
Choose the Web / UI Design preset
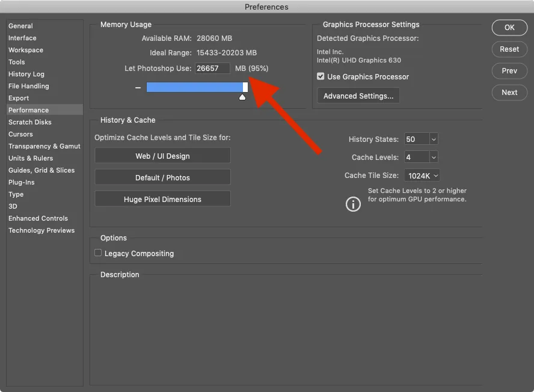point(162,156)
